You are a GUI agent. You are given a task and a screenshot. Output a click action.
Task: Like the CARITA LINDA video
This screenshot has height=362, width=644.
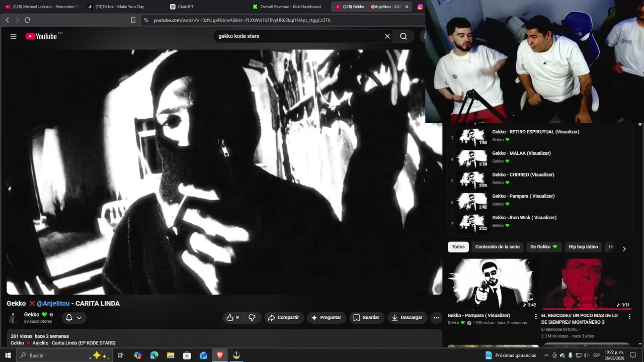point(232,318)
